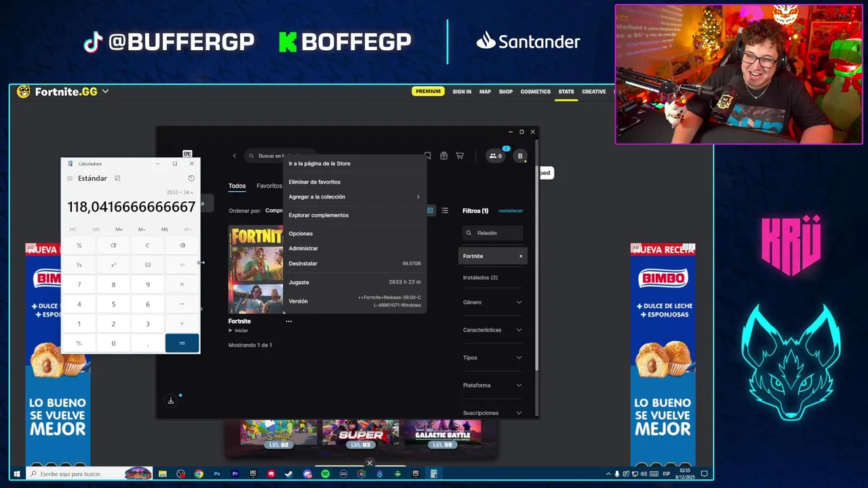This screenshot has height=488, width=868.
Task: Open Steam from the taskbar
Action: (289, 474)
